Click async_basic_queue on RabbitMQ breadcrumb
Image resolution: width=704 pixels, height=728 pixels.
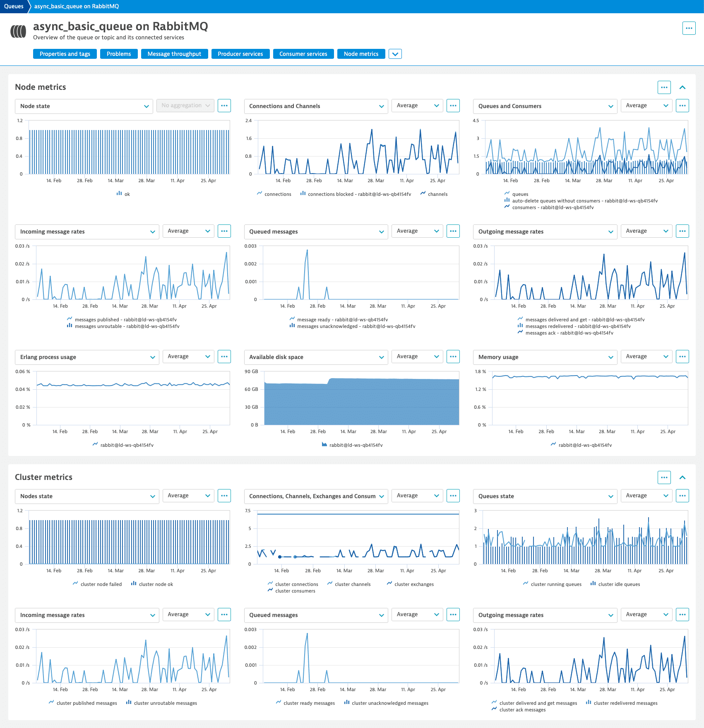pyautogui.click(x=77, y=6)
